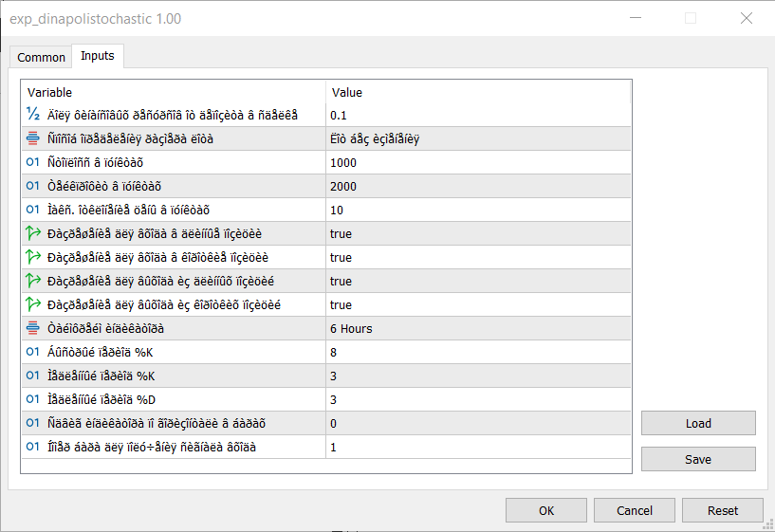775x532 pixels.
Task: Edit the 1000 value cell
Action: (x=478, y=162)
